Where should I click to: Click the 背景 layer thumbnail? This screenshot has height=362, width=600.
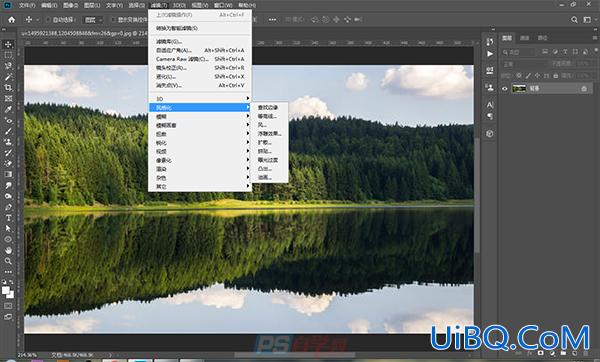click(519, 89)
